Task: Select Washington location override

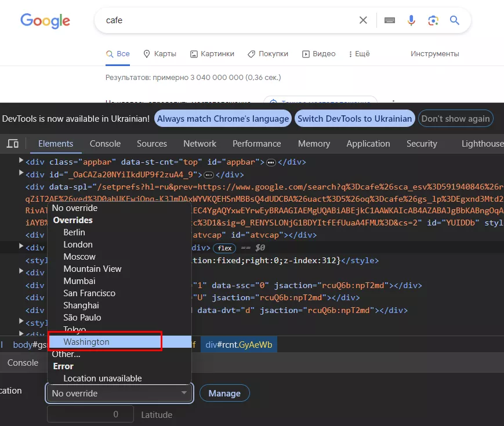Action: click(119, 342)
